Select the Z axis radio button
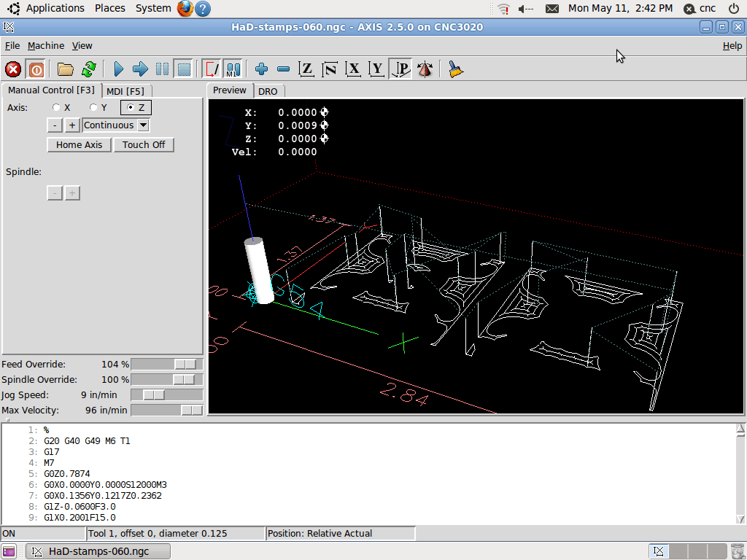The height and width of the screenshot is (560, 747). (131, 108)
